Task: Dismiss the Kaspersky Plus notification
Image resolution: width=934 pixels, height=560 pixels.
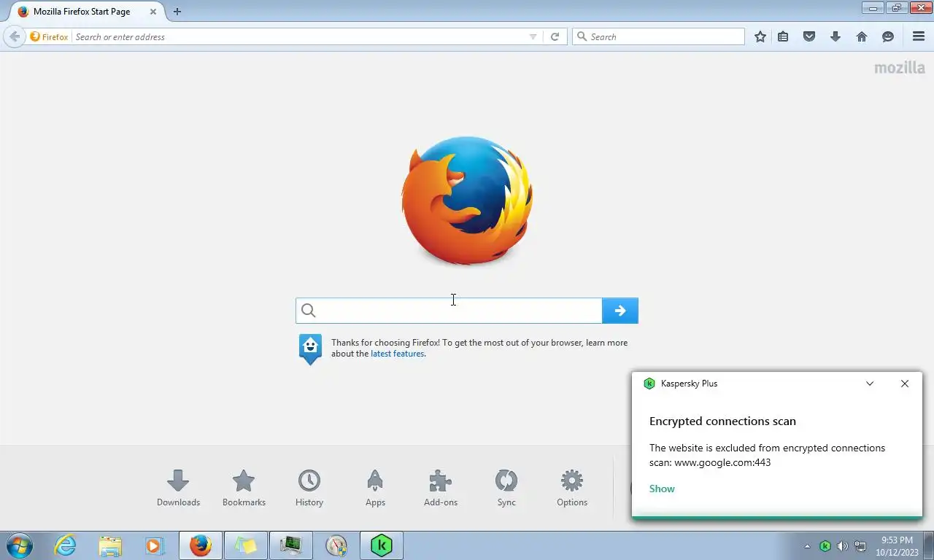Action: click(x=905, y=384)
